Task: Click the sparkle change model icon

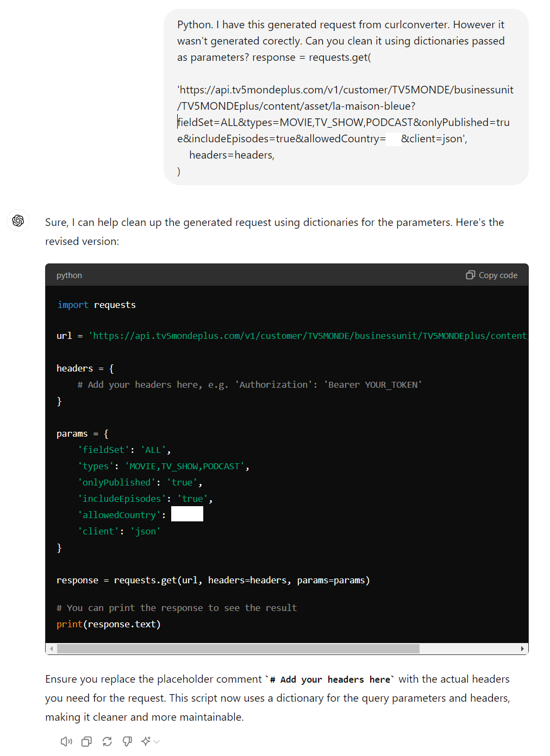Action: (x=146, y=741)
